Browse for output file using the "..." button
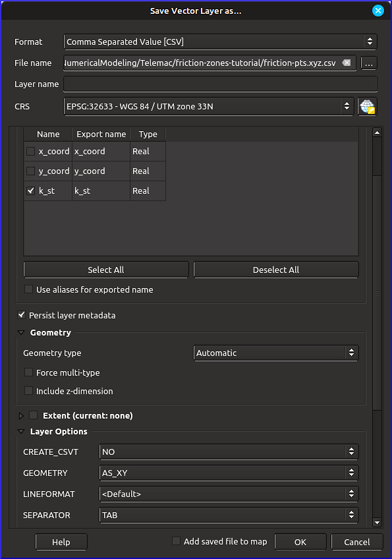Image resolution: width=392 pixels, height=559 pixels. [x=369, y=63]
